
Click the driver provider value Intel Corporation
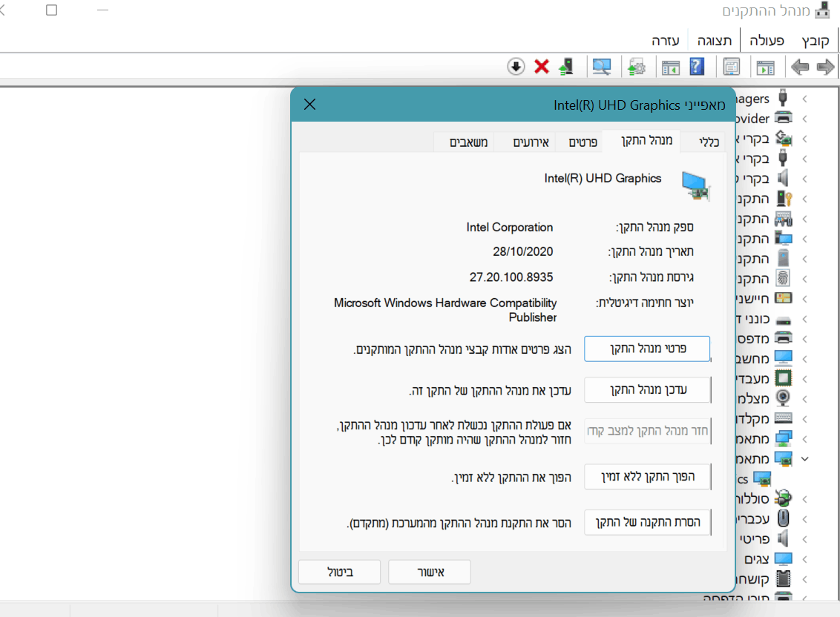[x=510, y=227]
